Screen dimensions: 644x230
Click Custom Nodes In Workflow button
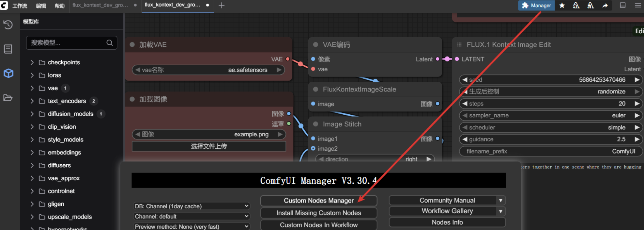[319, 225]
